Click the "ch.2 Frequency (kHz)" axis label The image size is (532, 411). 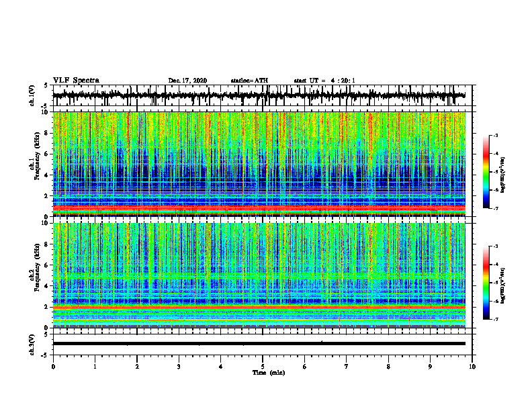[x=36, y=267]
